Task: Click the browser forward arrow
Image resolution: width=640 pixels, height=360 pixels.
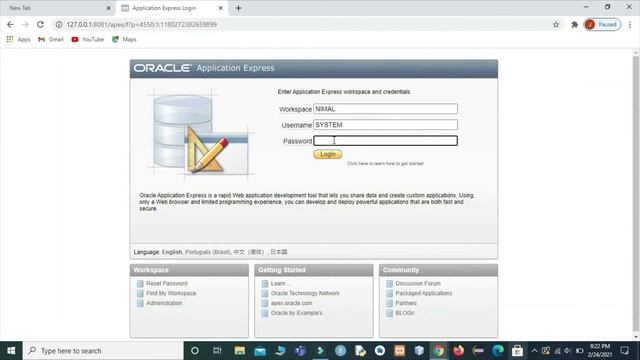Action: pyautogui.click(x=25, y=24)
